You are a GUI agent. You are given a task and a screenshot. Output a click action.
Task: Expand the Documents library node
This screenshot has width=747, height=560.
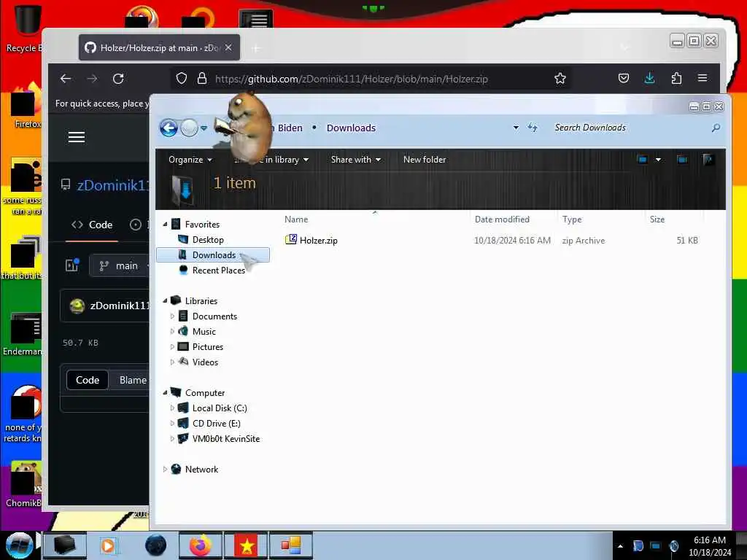click(x=172, y=316)
